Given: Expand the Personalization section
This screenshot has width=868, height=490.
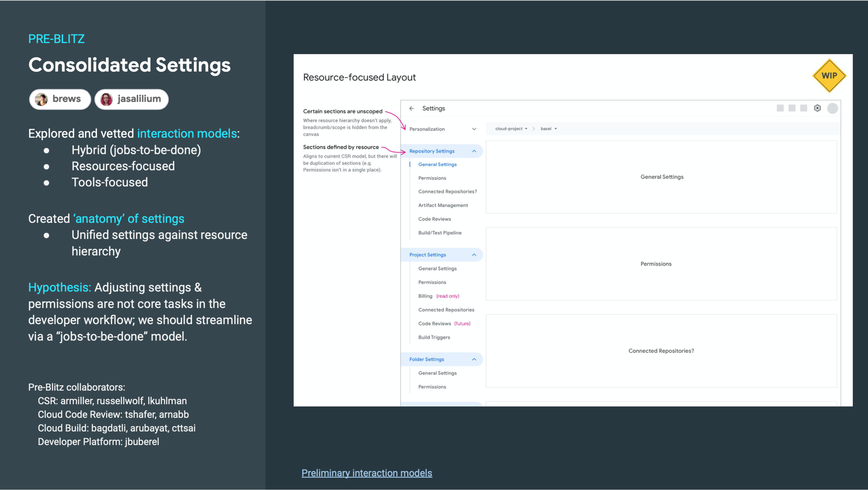Looking at the screenshot, I should [x=474, y=129].
